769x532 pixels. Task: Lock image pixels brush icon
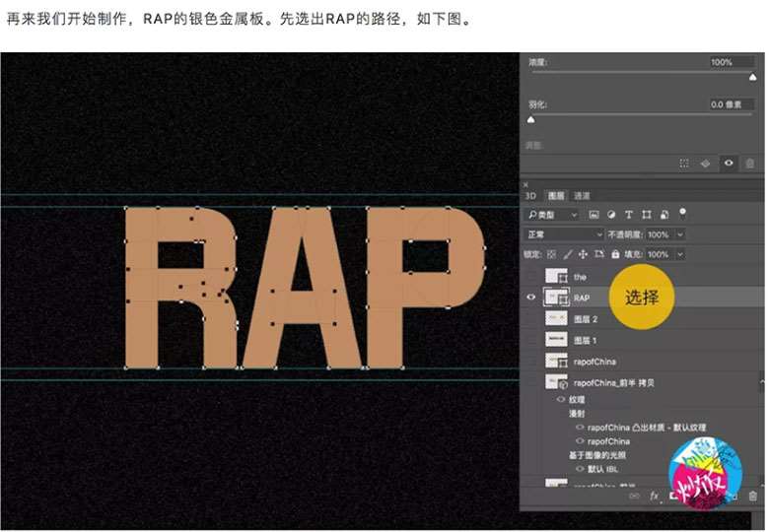point(568,254)
